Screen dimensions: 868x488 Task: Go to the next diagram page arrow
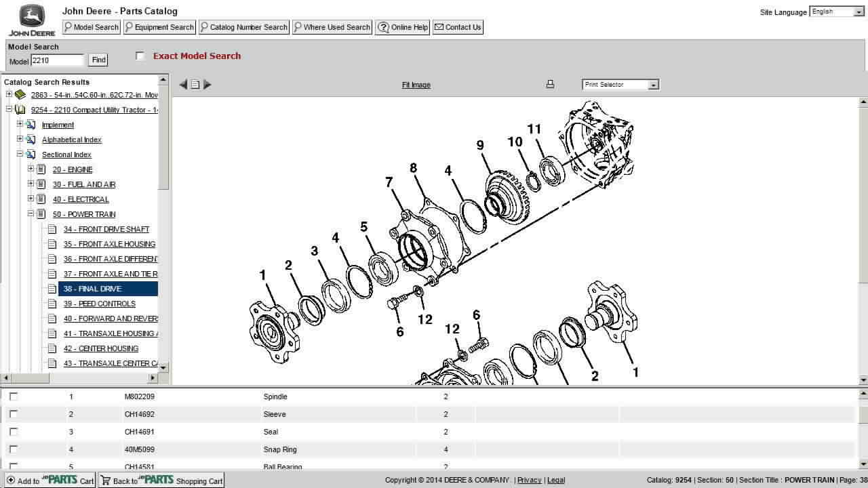tap(208, 85)
